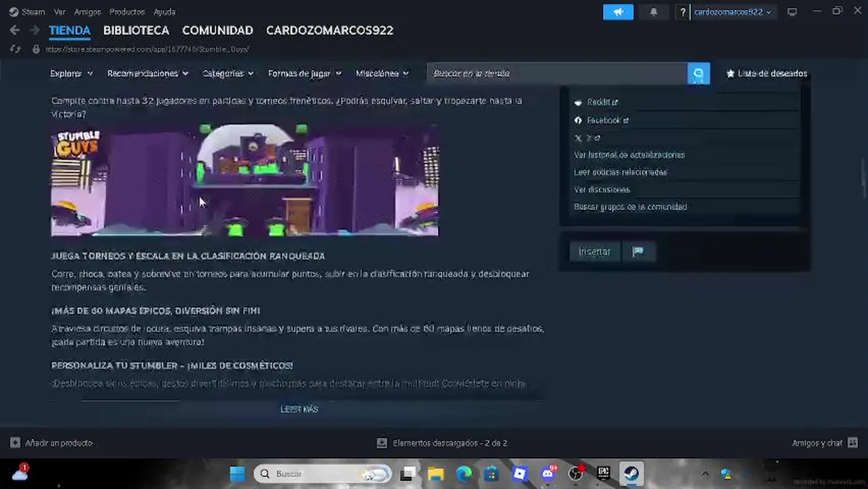Viewport: 868px width, 489px height.
Task: Open the Ayuda menu
Action: tap(164, 12)
